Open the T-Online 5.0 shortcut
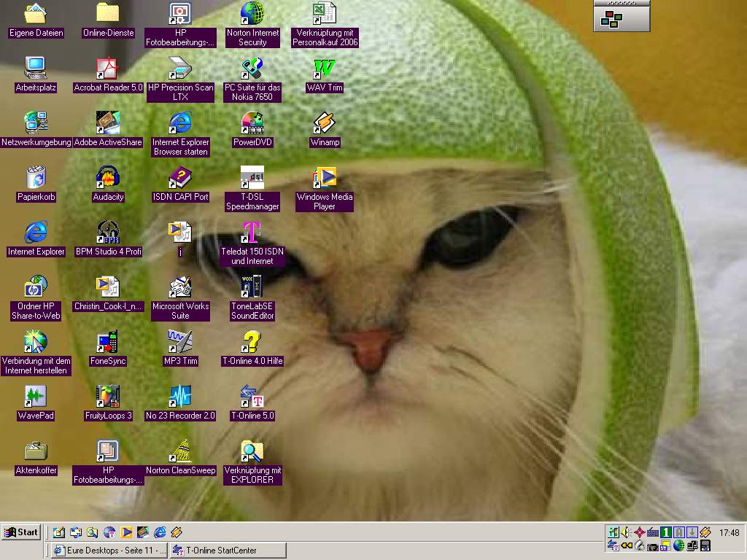Screen dimensions: 747x560 pyautogui.click(x=252, y=396)
